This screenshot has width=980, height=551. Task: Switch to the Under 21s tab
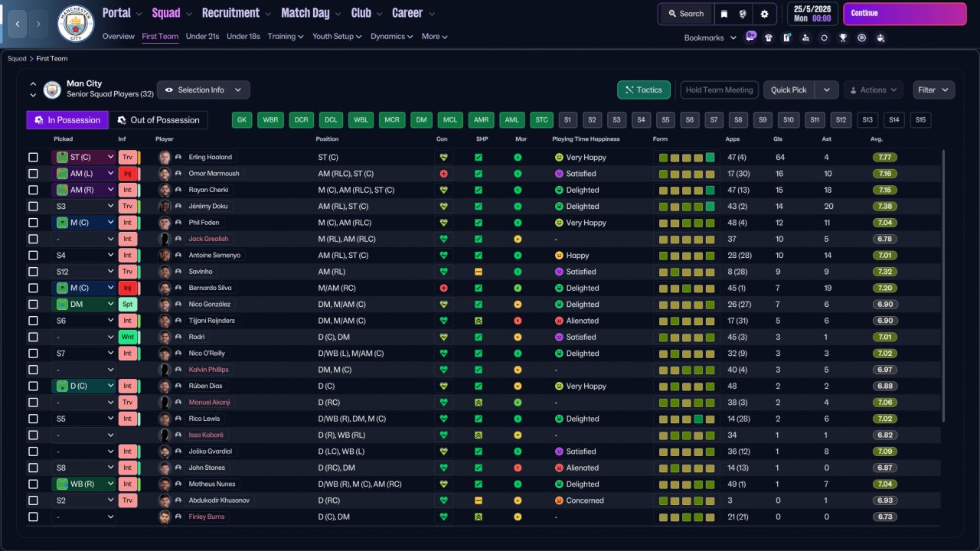202,36
